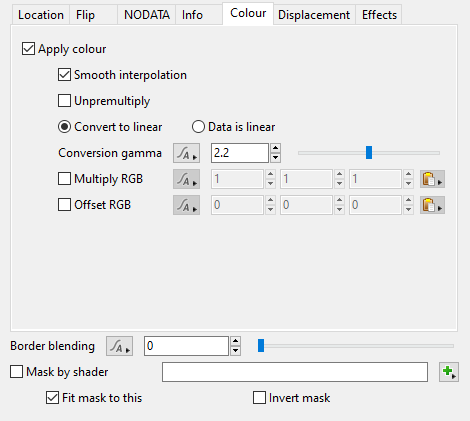
Task: Toggle the Invert mask checkbox
Action: click(259, 398)
